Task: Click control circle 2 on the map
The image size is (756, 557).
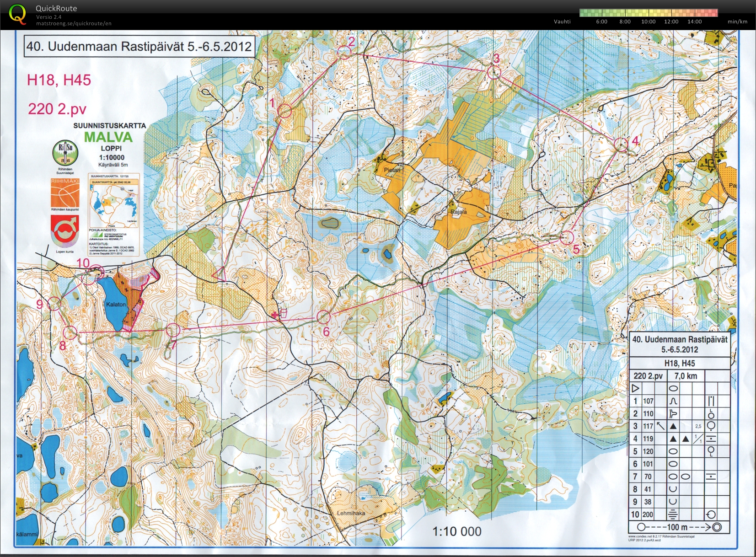Action: pyautogui.click(x=344, y=52)
